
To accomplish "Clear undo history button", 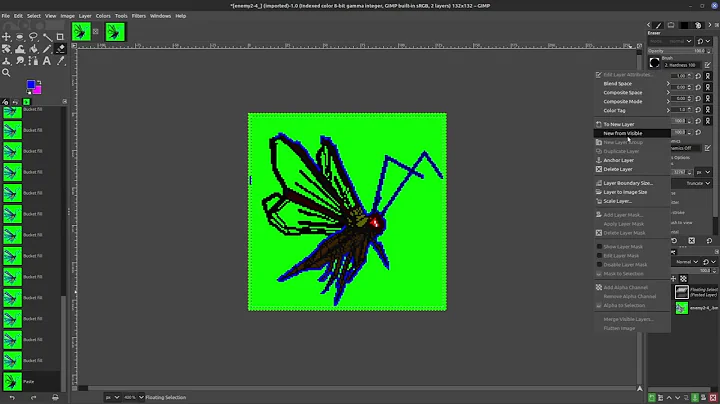I will coord(55,398).
